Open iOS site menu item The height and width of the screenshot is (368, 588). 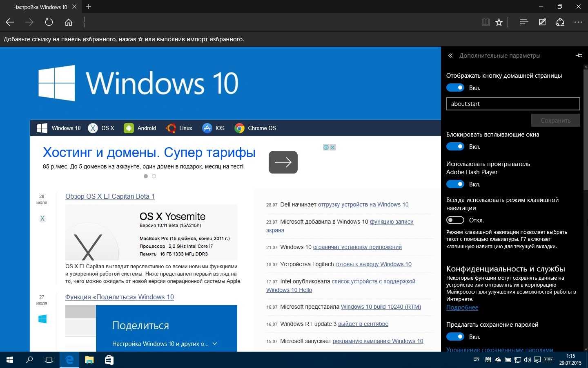(213, 128)
